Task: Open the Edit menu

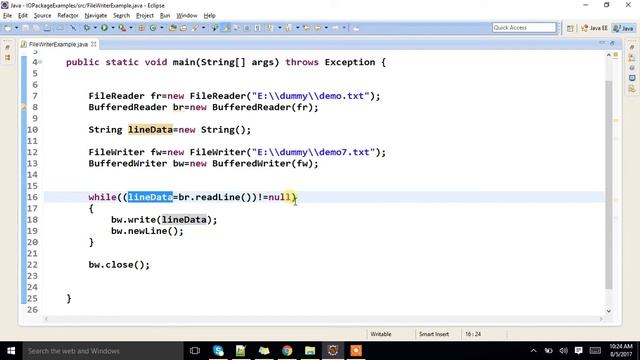Action: (x=23, y=16)
